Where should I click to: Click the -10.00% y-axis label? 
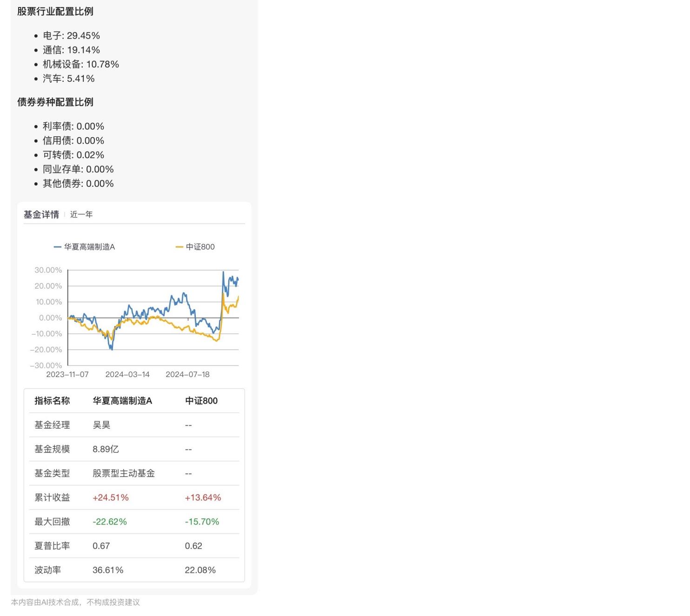(46, 334)
